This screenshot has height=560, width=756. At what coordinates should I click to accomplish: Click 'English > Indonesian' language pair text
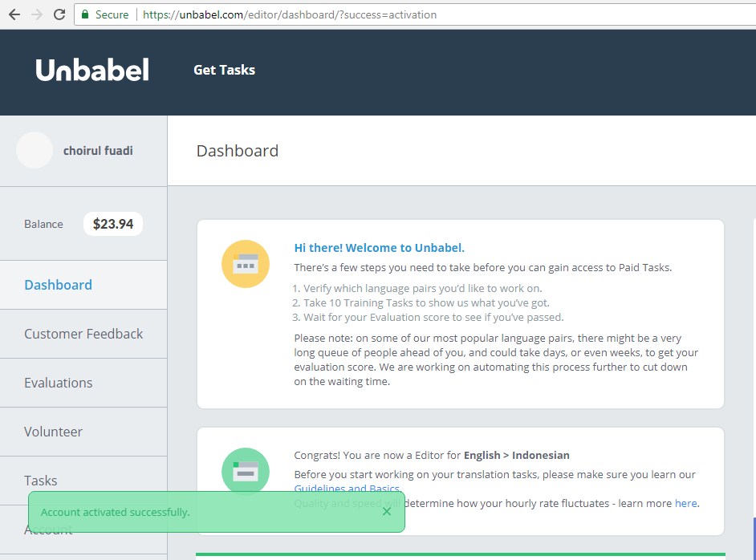[x=516, y=455]
